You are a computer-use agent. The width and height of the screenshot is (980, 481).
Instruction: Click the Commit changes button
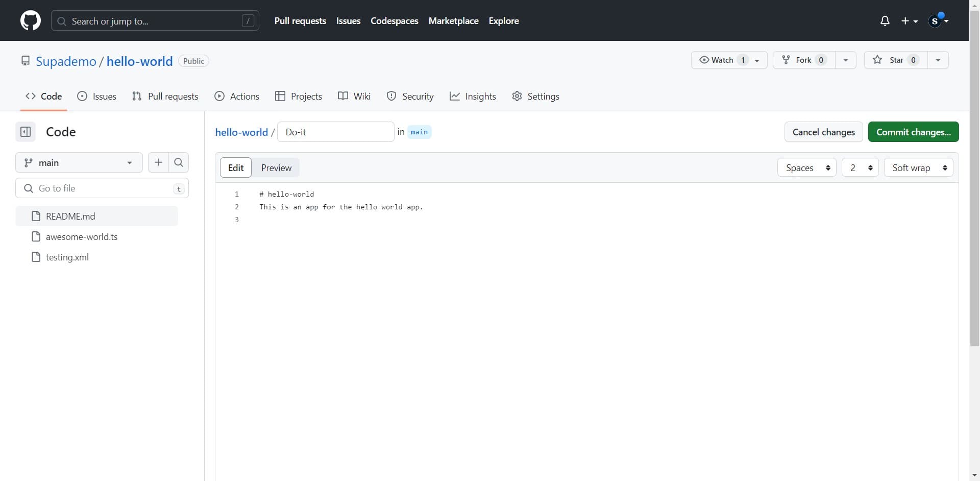[x=913, y=132]
